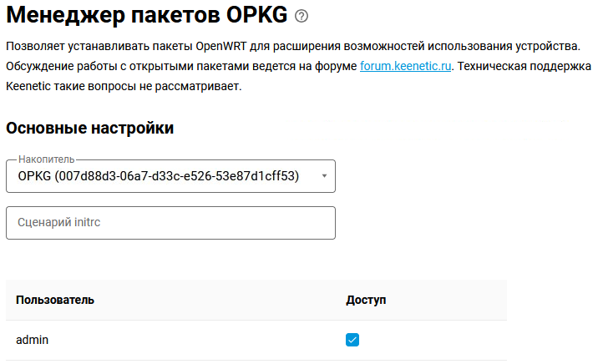Click the Основные настройки section heading

[x=90, y=128]
